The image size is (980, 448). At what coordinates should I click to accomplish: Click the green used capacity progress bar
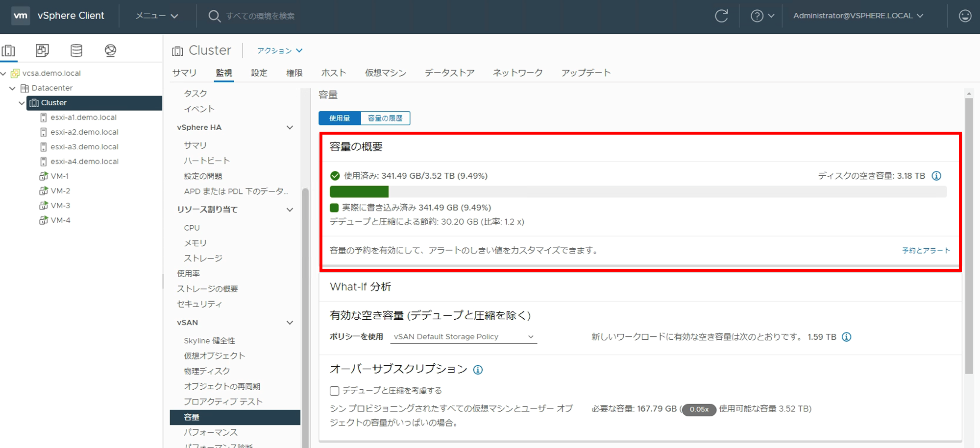pyautogui.click(x=359, y=191)
